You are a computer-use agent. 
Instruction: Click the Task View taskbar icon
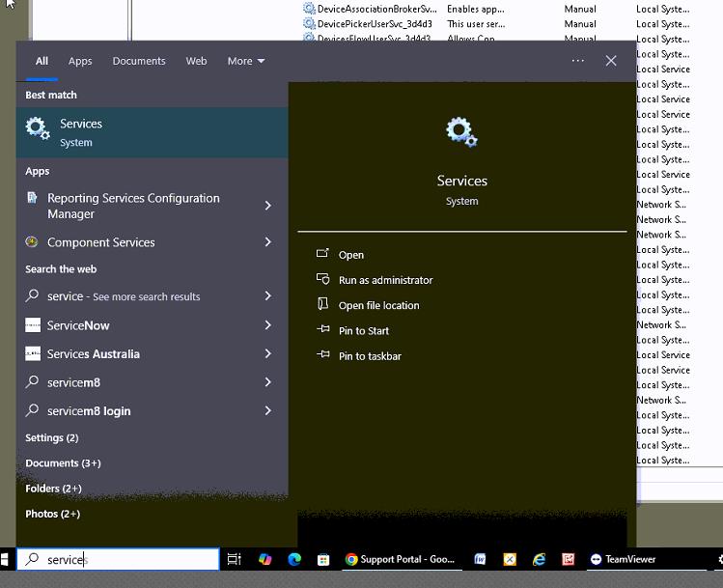234,559
